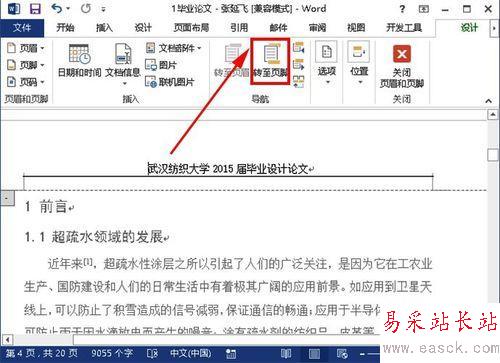This screenshot has width=500, height=363.
Task: Collapse the section marker beside 前言
Action: click(x=7, y=199)
